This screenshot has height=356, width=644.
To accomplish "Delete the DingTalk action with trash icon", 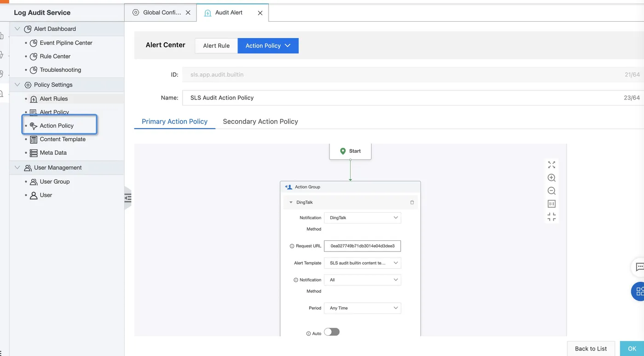I will [412, 202].
